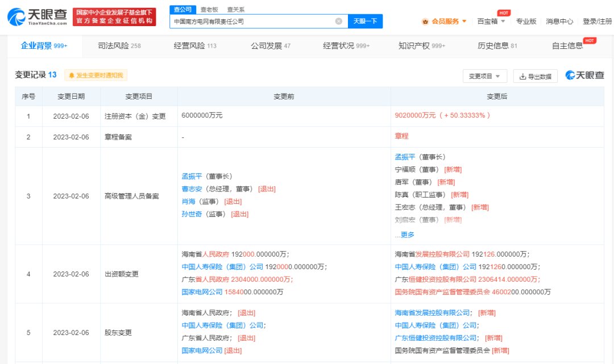The height and width of the screenshot is (364, 614).
Task: Open 海南省发展控股有限公司 link in 股东变更 row
Action: coord(432,313)
